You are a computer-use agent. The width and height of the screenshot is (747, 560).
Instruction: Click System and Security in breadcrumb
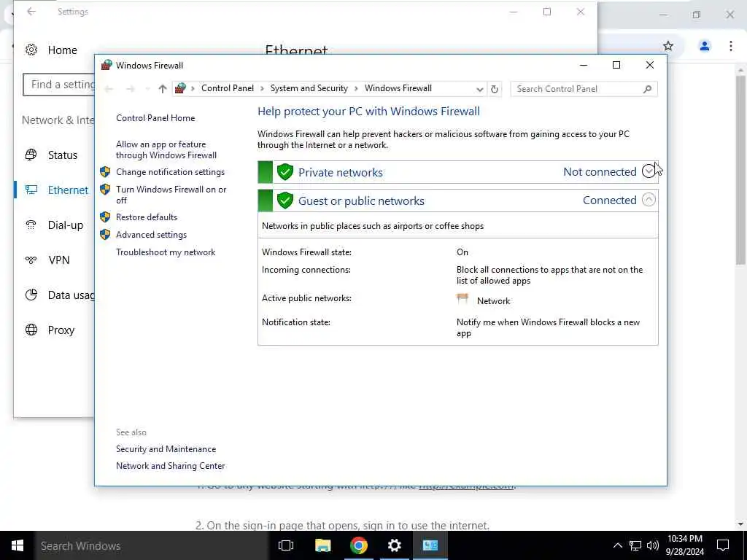click(x=309, y=88)
